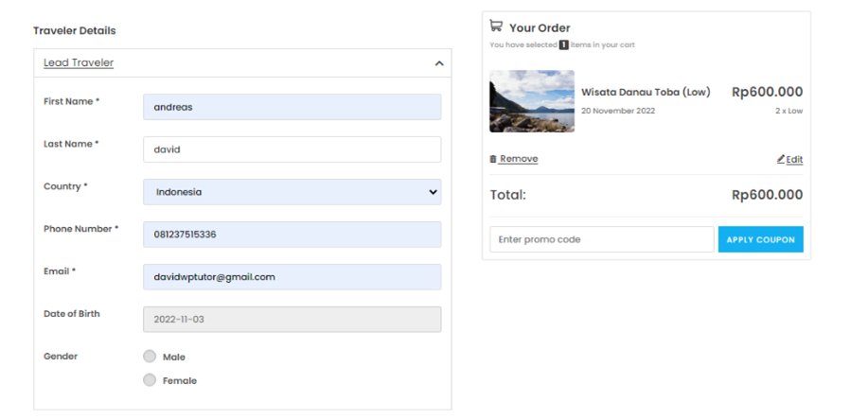Click the pencil icon beside Edit

(780, 159)
